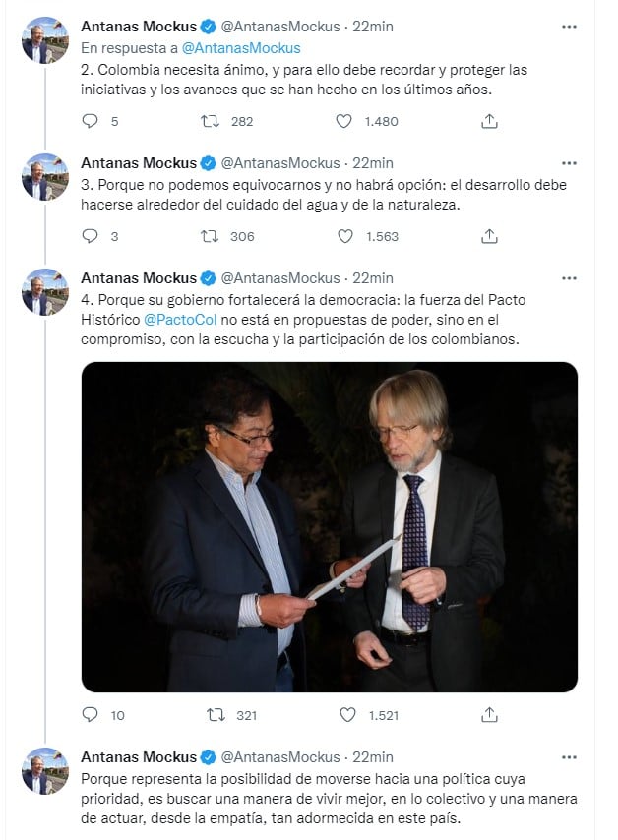Like tweet 3 showing 1.563 hearts
Image resolution: width=618 pixels, height=840 pixels.
click(x=344, y=237)
